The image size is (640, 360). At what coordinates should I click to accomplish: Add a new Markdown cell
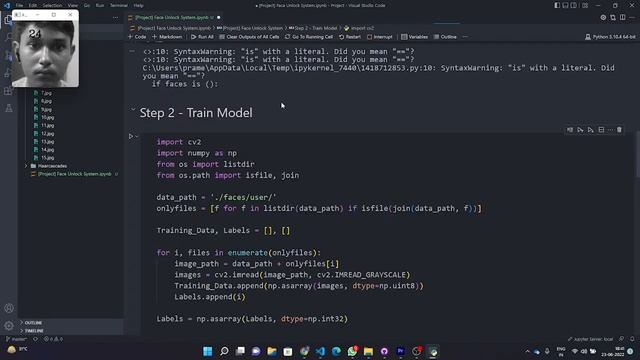point(167,37)
